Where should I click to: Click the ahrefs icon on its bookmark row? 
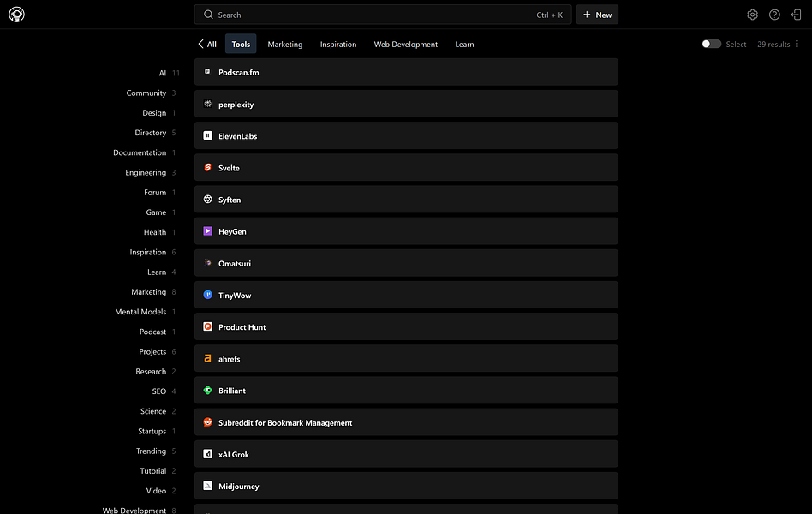tap(206, 358)
